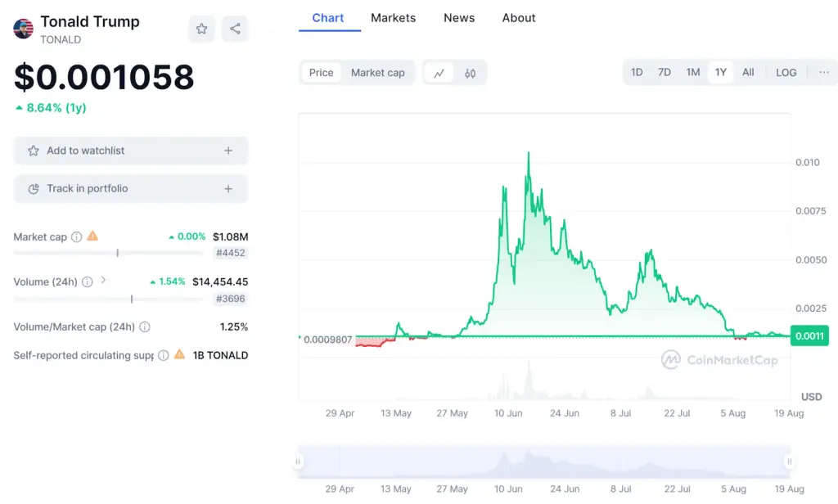838x504 pixels.
Task: Click the Tonald Trump coin logo
Action: [x=24, y=29]
